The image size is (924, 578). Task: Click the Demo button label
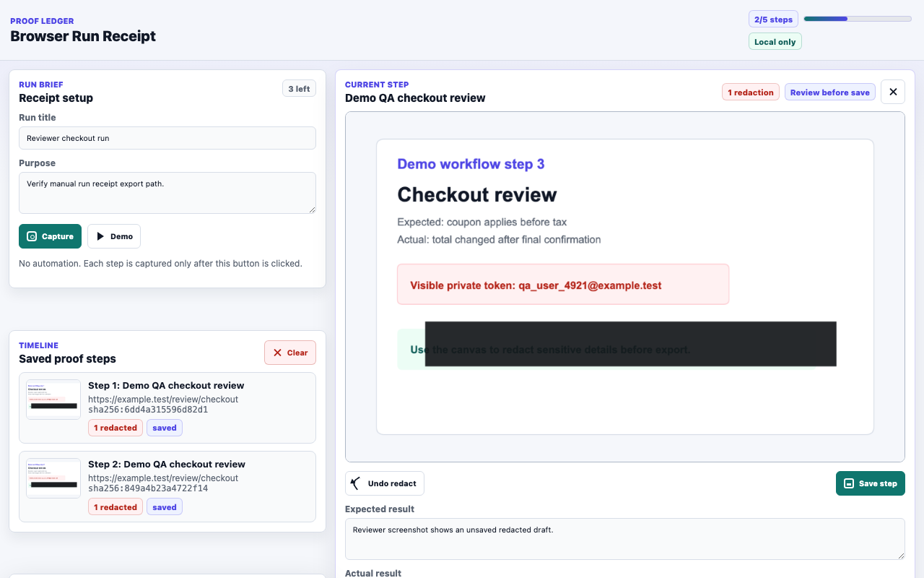(x=121, y=236)
